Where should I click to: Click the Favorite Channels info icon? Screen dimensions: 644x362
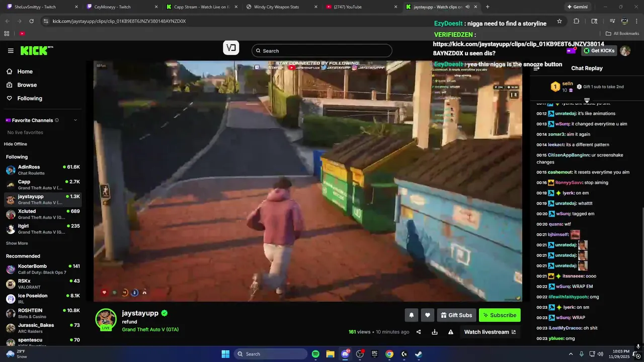(x=57, y=120)
